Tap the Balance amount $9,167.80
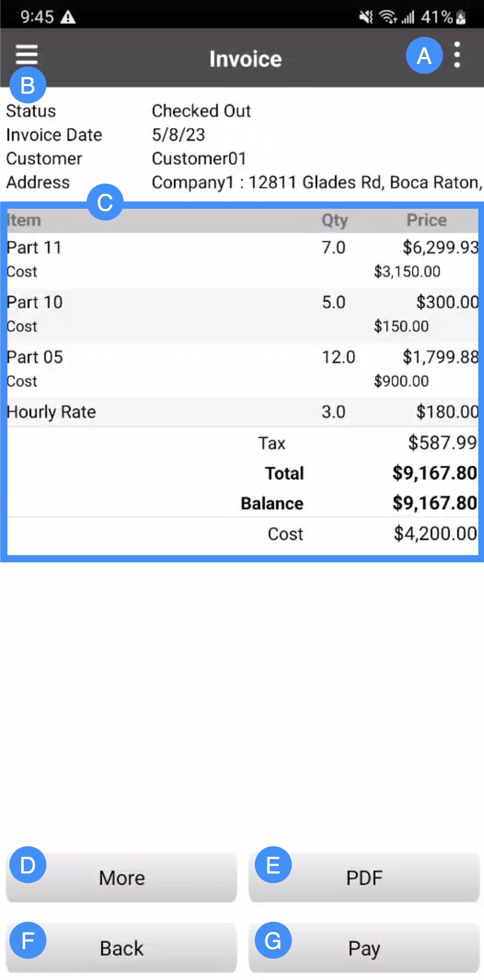The width and height of the screenshot is (484, 980). (434, 503)
